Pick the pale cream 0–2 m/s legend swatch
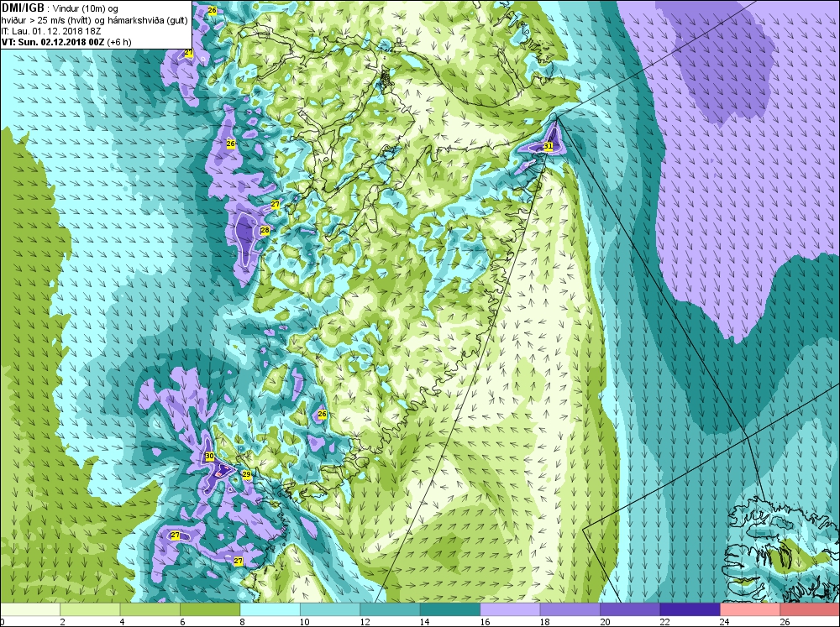This screenshot has width=840, height=627. (30, 609)
